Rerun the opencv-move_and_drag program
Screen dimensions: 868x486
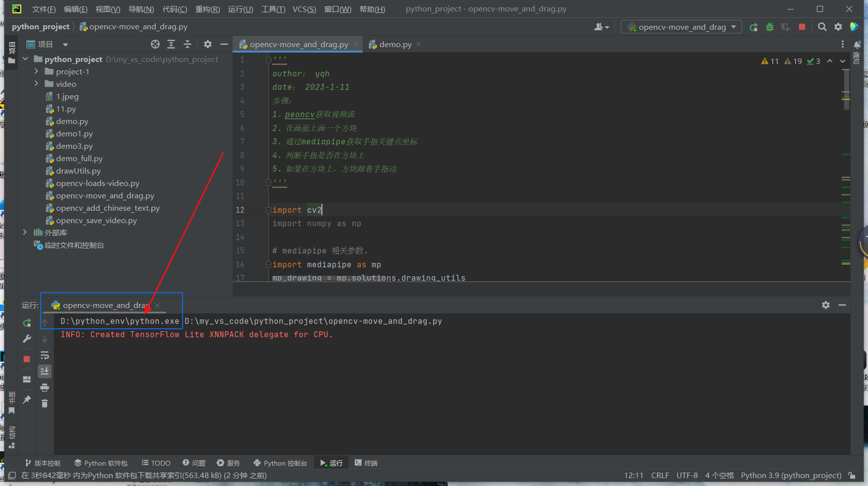pyautogui.click(x=27, y=323)
